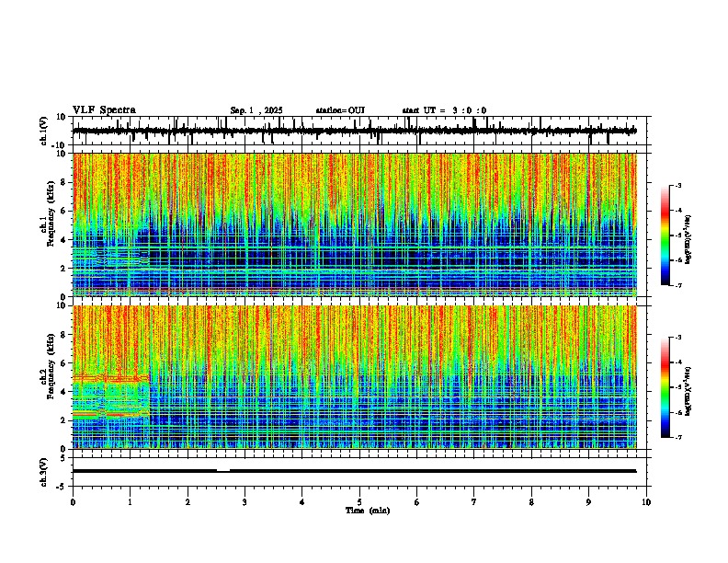Click the ch.1 voltage waveform trace panel
The height and width of the screenshot is (563, 728).
click(x=361, y=131)
